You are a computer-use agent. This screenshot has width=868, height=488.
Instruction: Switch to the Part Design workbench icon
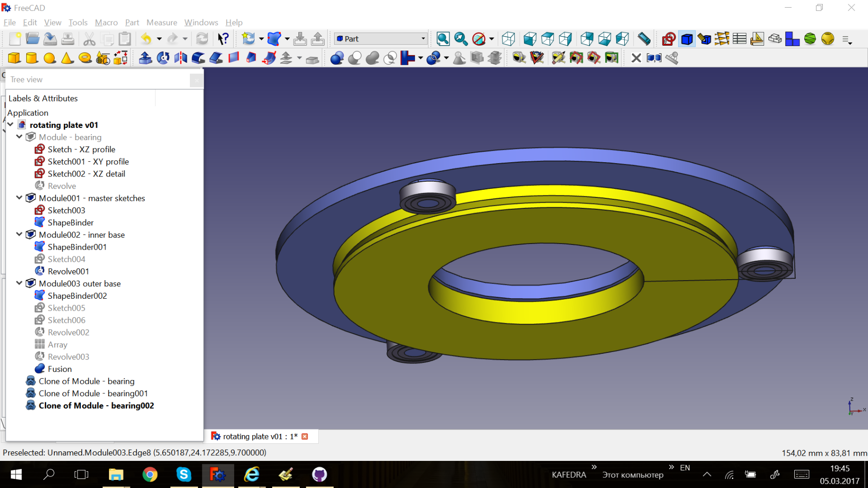(x=704, y=39)
